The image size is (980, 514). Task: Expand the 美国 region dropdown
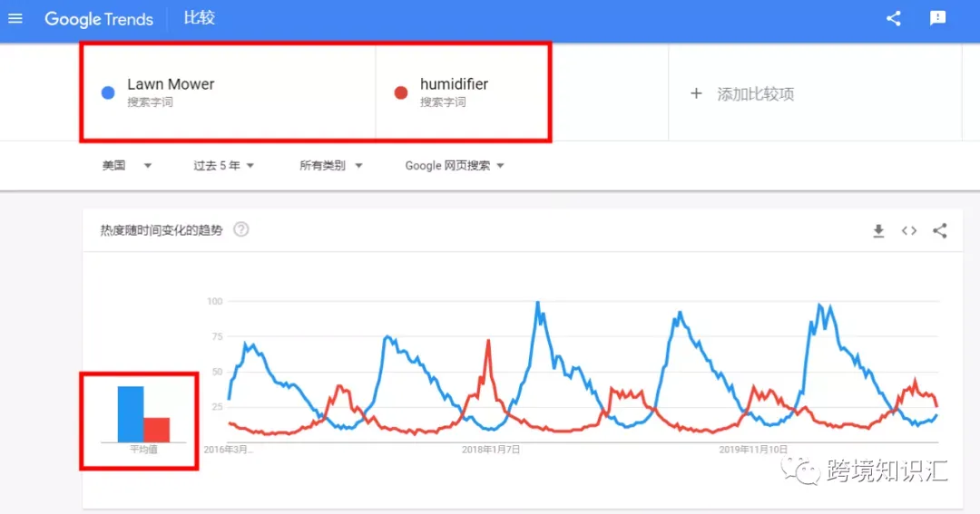127,166
